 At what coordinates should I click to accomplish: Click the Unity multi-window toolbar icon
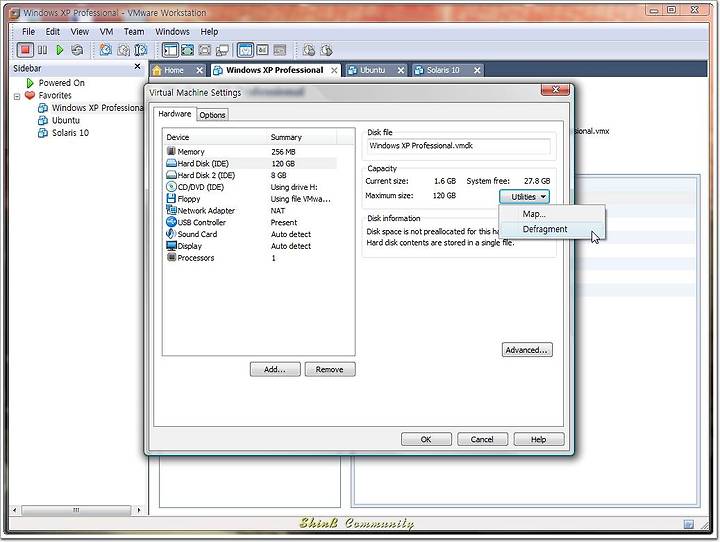222,50
